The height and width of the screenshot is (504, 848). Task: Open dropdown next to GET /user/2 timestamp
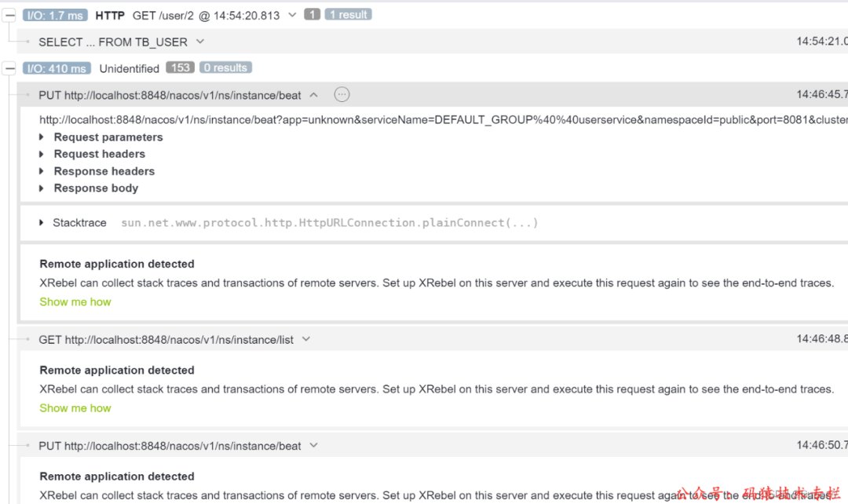293,15
